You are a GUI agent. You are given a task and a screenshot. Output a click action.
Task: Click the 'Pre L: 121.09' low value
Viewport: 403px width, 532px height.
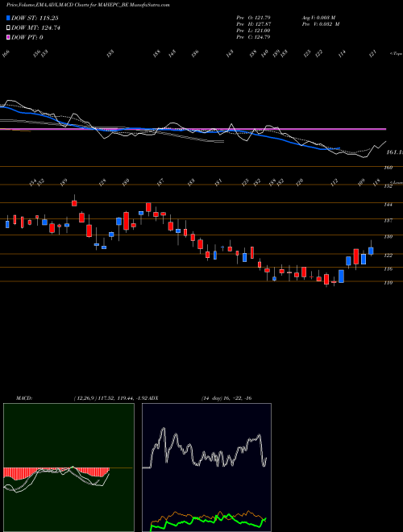253,31
